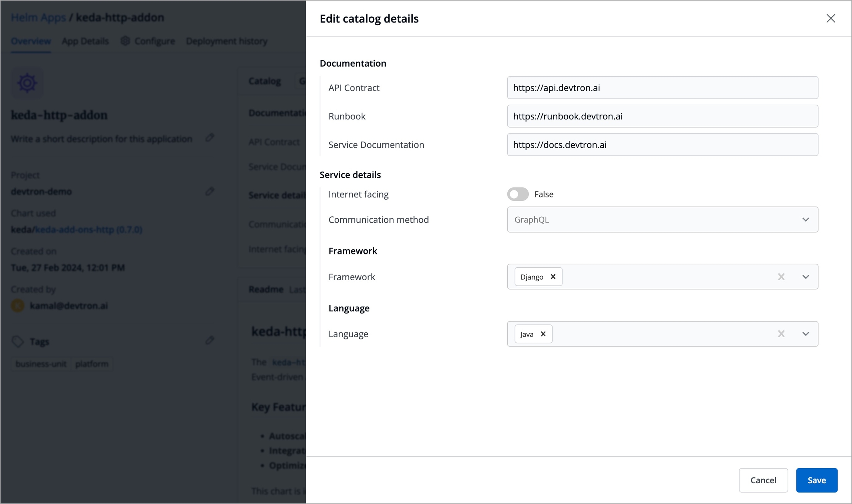Viewport: 852px width, 504px height.
Task: Expand the Framework dropdown chevron
Action: click(x=805, y=277)
